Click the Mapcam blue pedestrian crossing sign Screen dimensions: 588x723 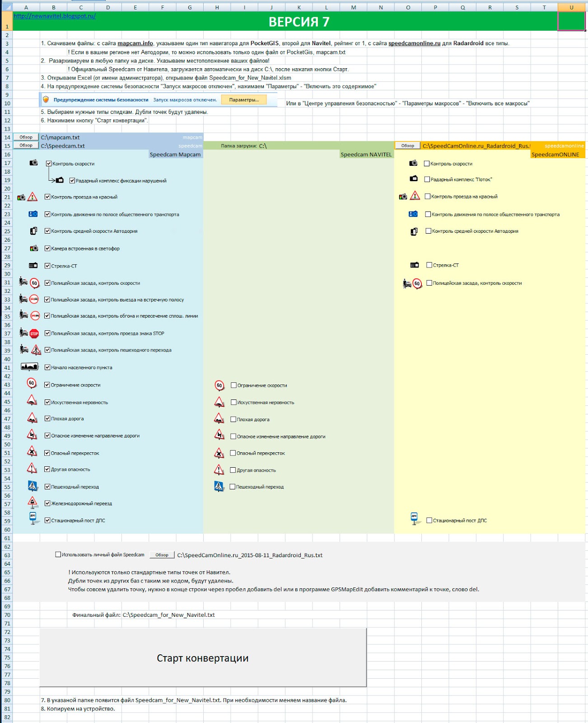point(33,486)
